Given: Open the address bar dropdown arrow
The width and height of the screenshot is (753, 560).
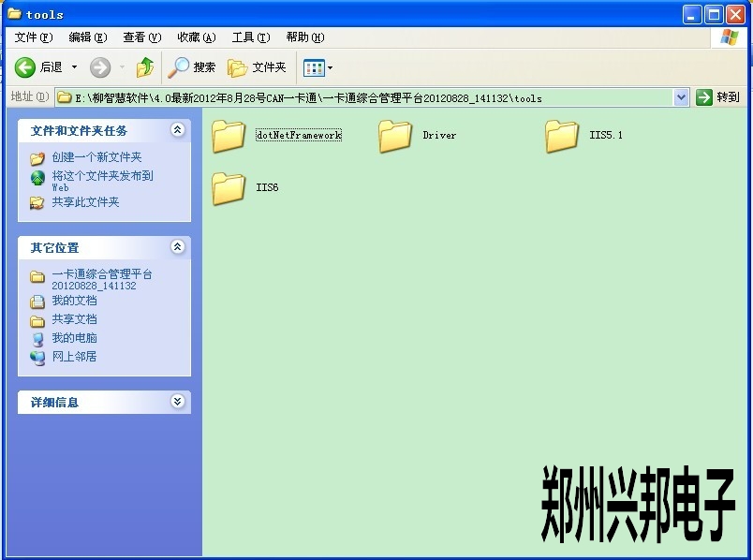Looking at the screenshot, I should [x=681, y=97].
